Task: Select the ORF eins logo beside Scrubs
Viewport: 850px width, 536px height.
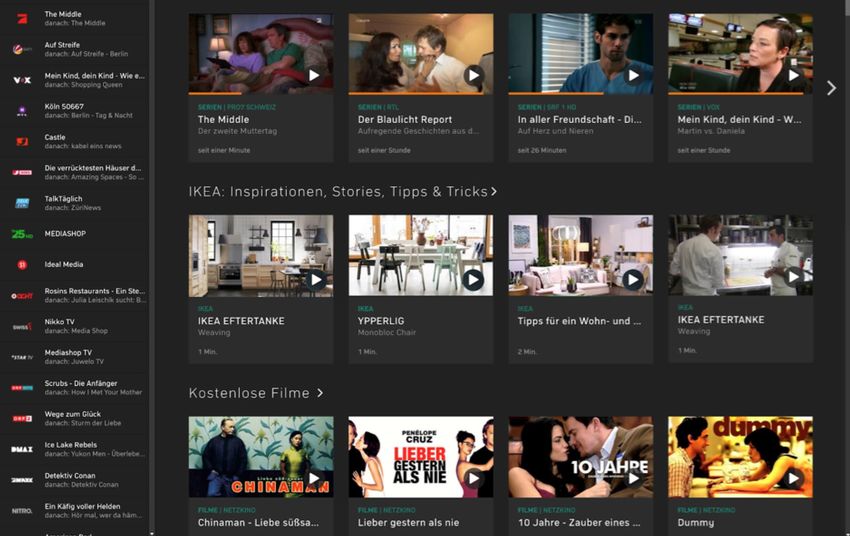Action: (x=22, y=388)
